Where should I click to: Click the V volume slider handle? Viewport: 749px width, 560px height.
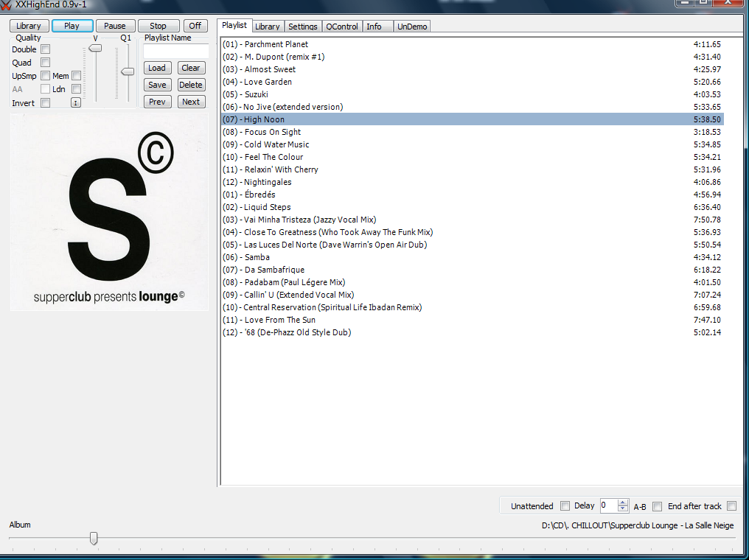click(x=96, y=48)
